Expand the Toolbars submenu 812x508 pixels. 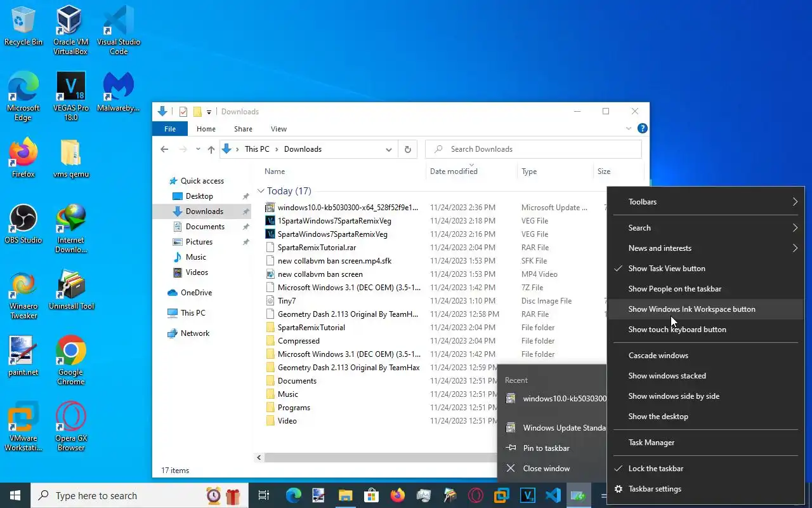705,202
